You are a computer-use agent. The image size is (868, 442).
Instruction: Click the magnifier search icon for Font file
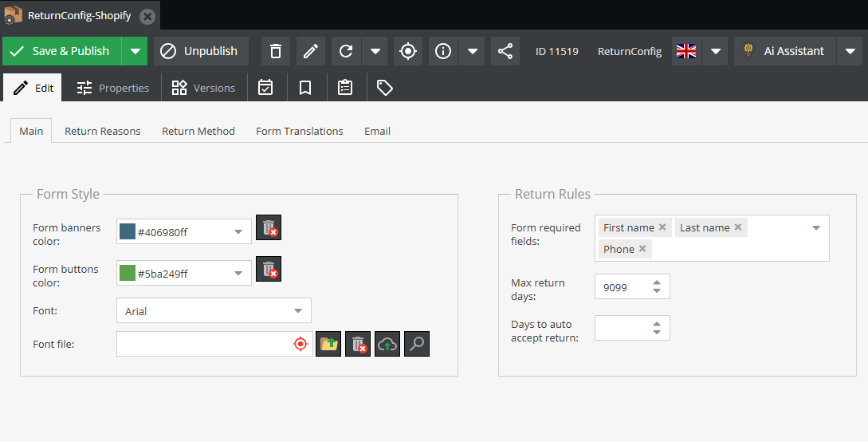pos(416,344)
